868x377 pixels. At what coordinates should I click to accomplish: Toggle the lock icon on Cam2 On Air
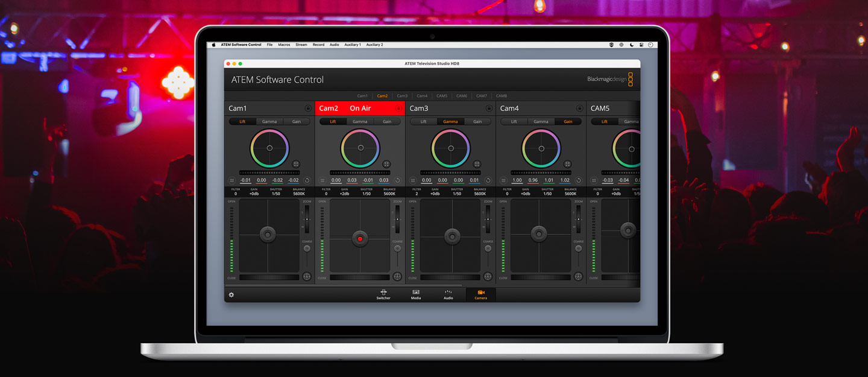pos(398,109)
